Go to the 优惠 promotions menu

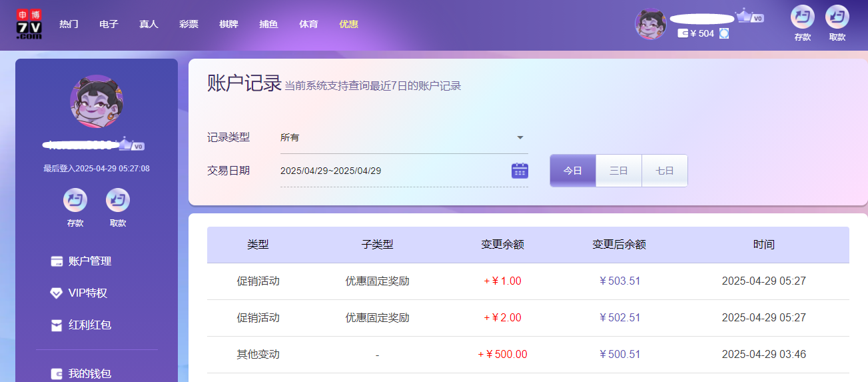click(x=348, y=24)
